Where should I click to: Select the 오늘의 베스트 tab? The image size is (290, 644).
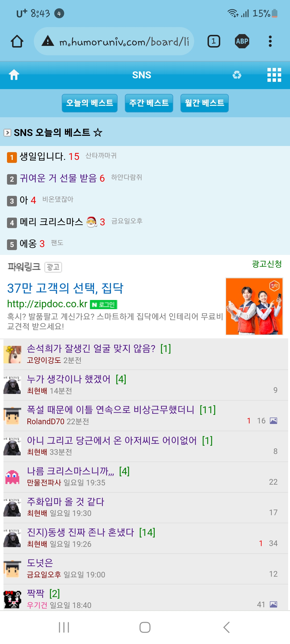click(x=90, y=103)
